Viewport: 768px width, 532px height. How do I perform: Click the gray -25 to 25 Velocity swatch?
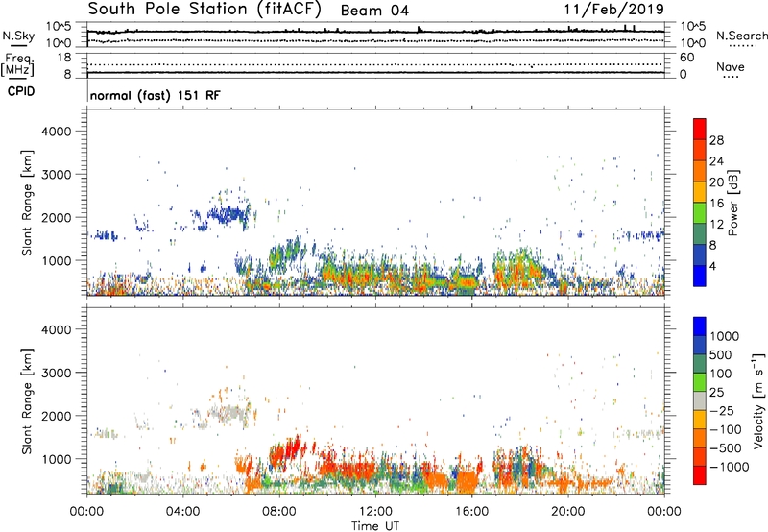point(700,400)
